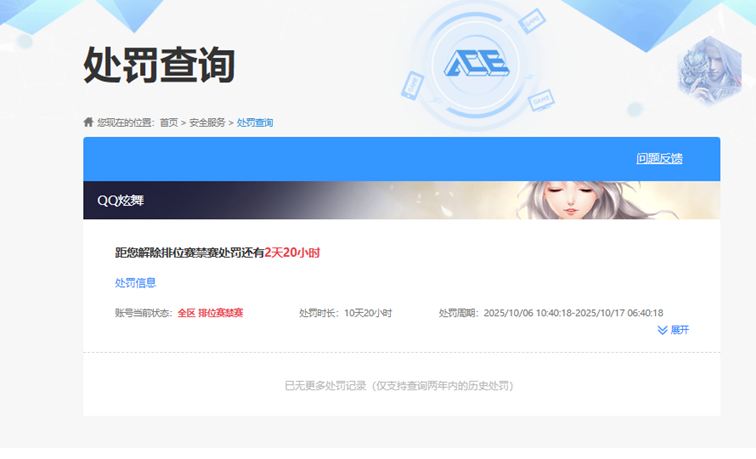Click the 处罚查询 page title
Viewport: 756px width, 459px height.
point(159,65)
